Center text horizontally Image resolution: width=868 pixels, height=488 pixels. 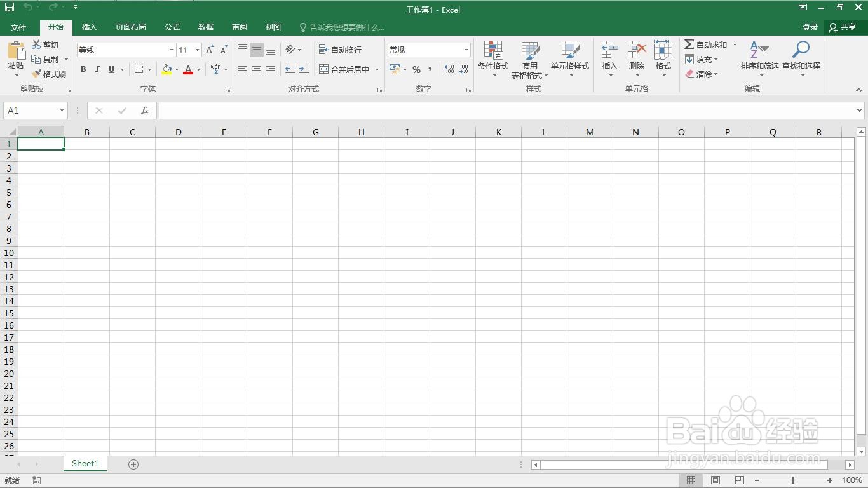point(257,69)
